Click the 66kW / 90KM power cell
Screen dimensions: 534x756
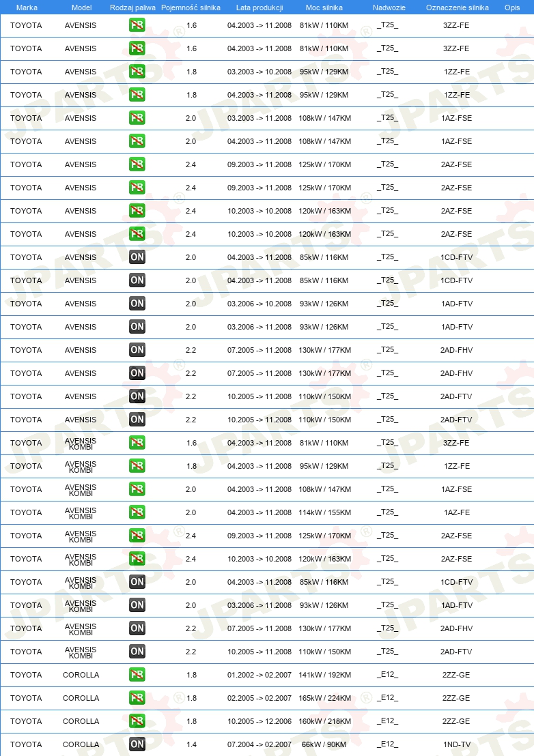click(324, 744)
